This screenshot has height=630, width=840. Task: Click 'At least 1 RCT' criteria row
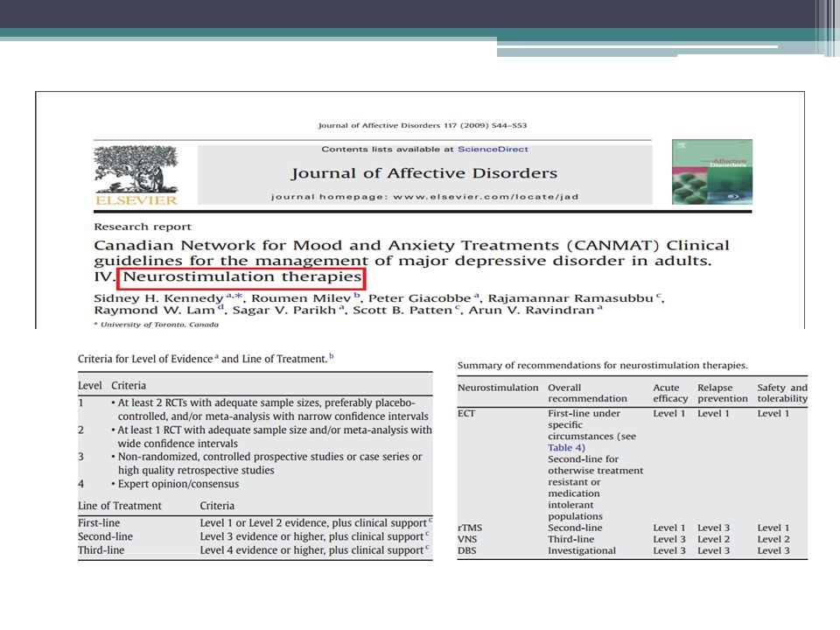coord(255,437)
